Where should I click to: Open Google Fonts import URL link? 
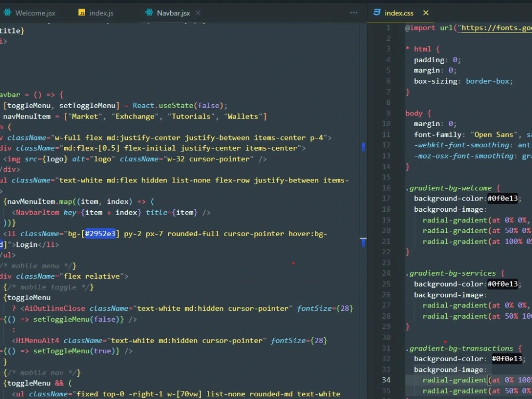pyautogui.click(x=497, y=28)
